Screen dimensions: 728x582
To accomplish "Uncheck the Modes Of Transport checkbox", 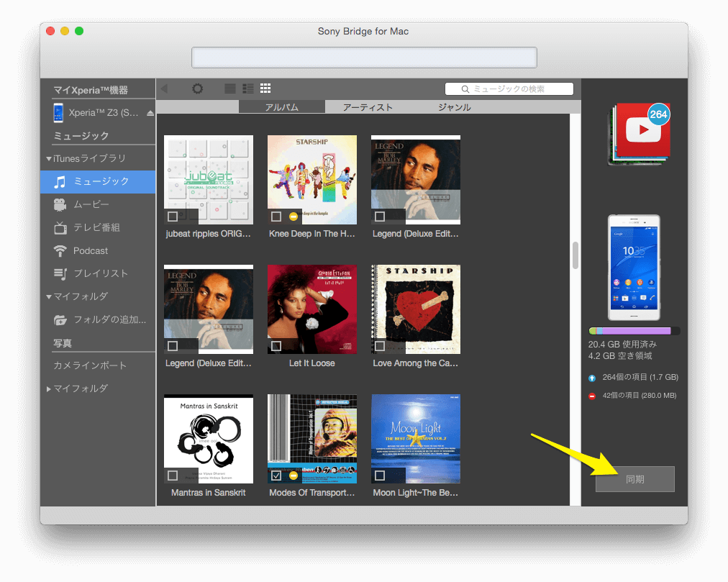I will click(x=276, y=476).
